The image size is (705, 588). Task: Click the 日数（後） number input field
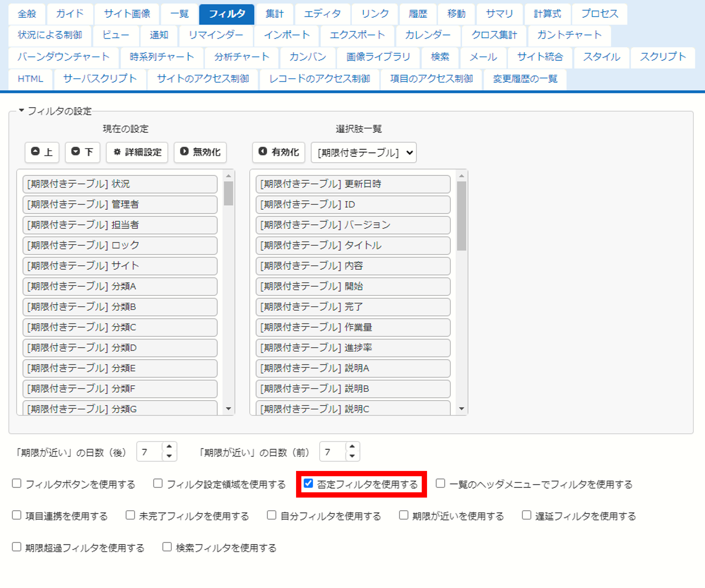coord(150,452)
